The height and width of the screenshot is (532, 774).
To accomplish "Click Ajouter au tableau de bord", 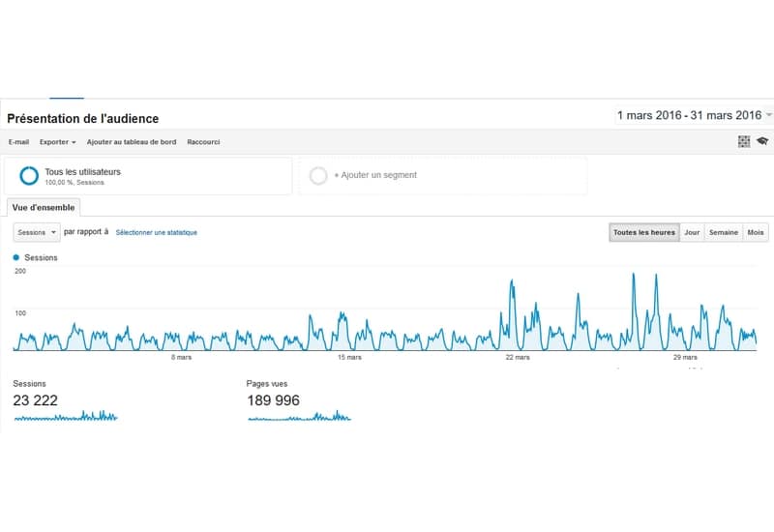I will pos(132,142).
